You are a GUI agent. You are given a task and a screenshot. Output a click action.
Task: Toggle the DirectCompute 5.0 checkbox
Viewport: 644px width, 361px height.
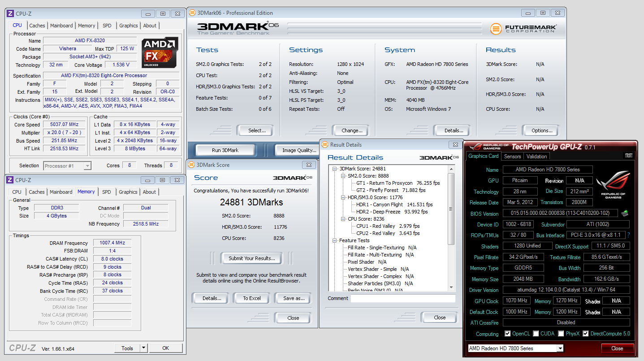(585, 334)
